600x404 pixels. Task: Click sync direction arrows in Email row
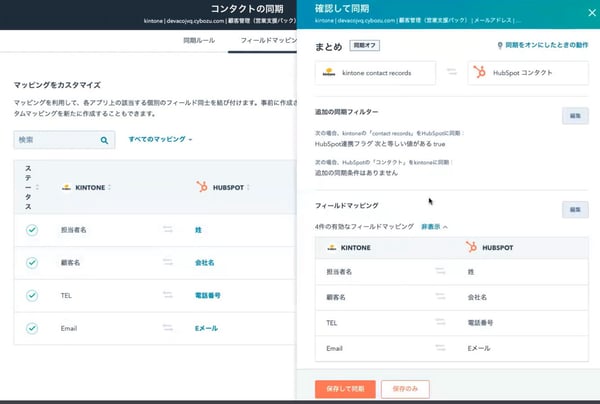pyautogui.click(x=168, y=328)
